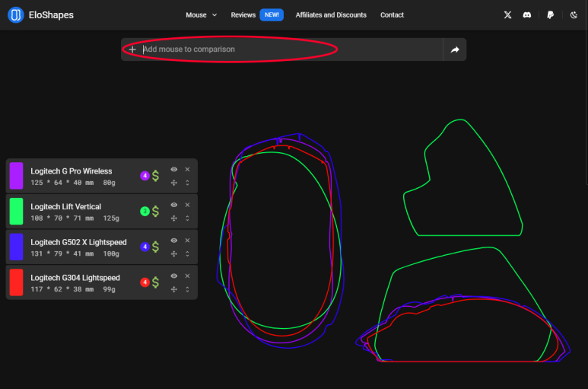Screen dimensions: 588x389
Task: Click dimensions 117 * 62 * 38 mm
Action: pyautogui.click(x=62, y=289)
